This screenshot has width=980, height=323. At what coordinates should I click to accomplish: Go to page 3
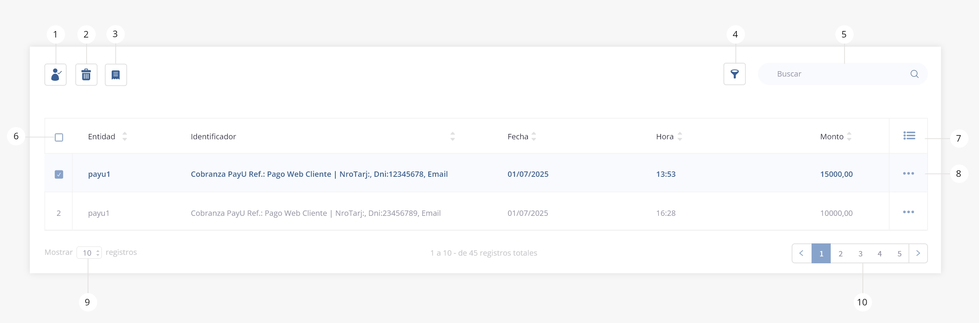pos(860,253)
